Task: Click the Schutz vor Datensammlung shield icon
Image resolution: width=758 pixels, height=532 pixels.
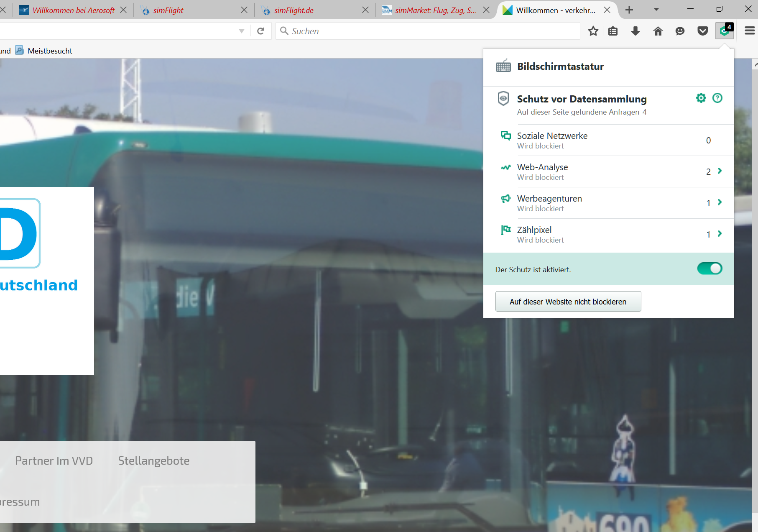Action: [503, 98]
